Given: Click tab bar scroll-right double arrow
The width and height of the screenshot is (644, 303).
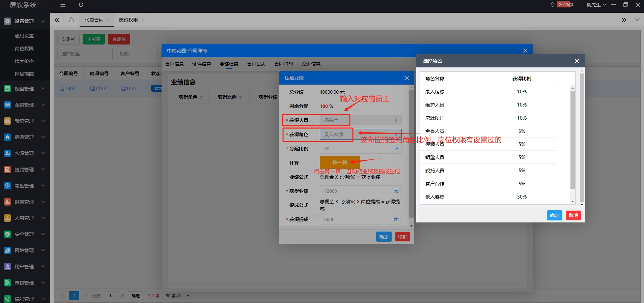Looking at the screenshot, I should point(624,20).
